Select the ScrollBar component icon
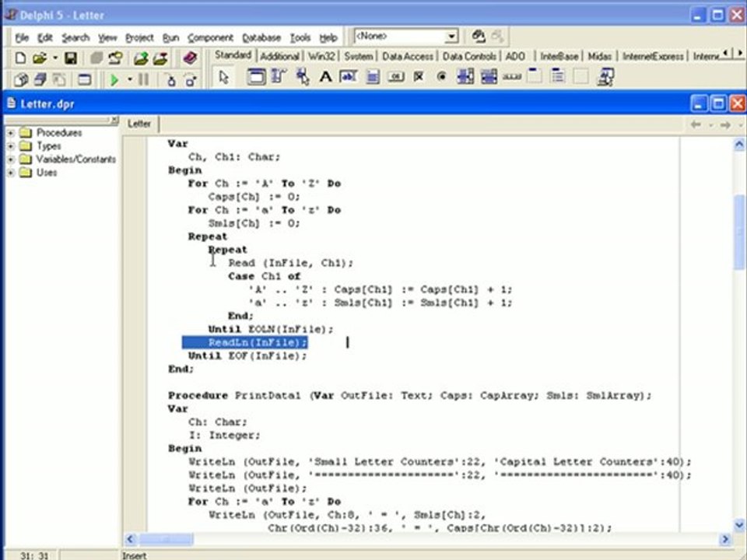 (x=512, y=77)
